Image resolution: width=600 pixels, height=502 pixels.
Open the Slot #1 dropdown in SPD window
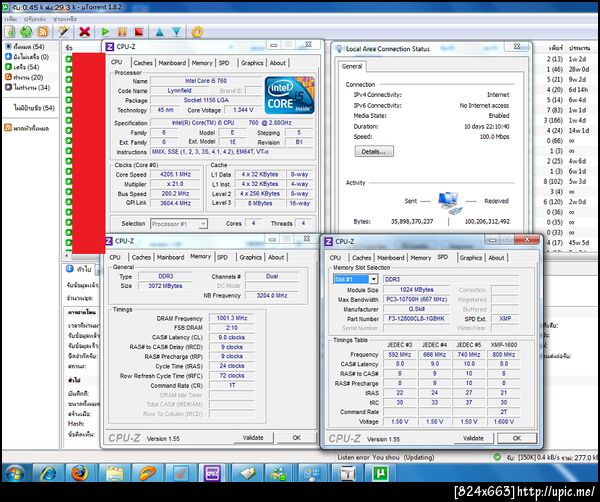355,280
